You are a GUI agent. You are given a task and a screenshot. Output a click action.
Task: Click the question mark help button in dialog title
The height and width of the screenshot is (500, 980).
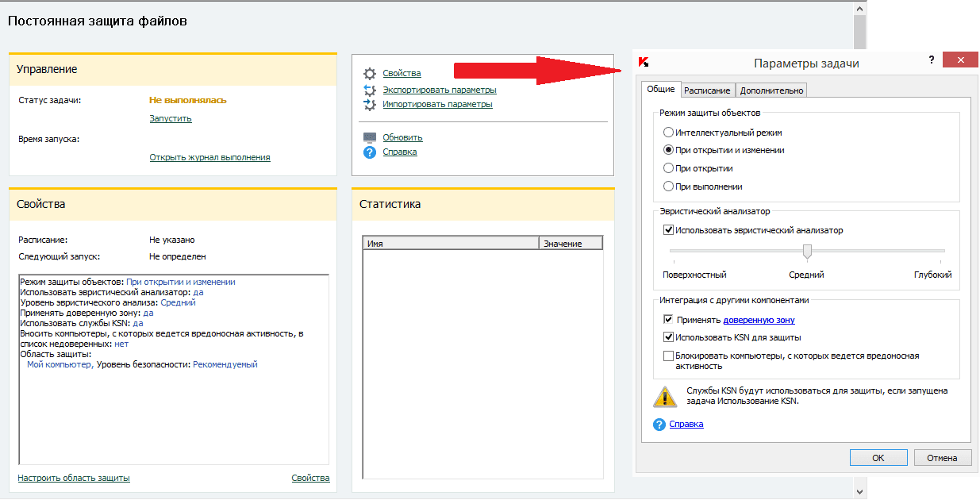[x=931, y=60]
